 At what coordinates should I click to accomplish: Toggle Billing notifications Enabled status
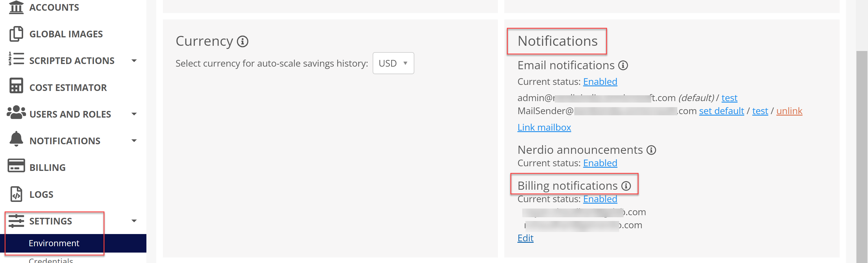tap(600, 199)
